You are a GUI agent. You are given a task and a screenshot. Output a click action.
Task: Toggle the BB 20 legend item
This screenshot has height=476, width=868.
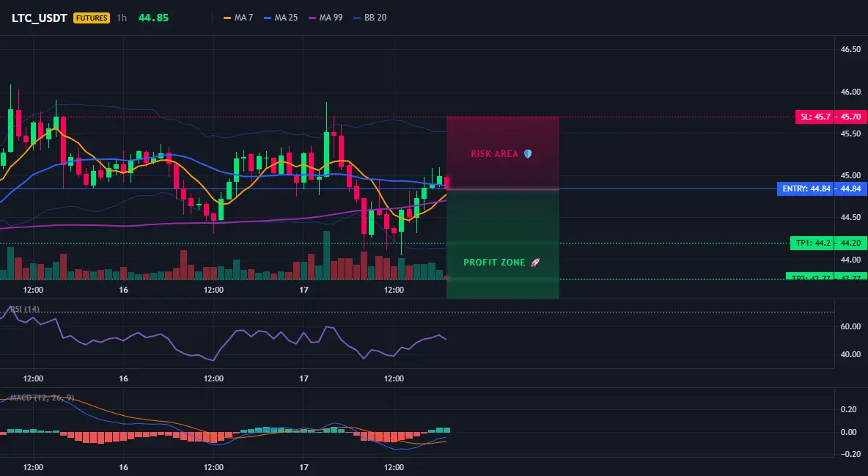click(369, 18)
